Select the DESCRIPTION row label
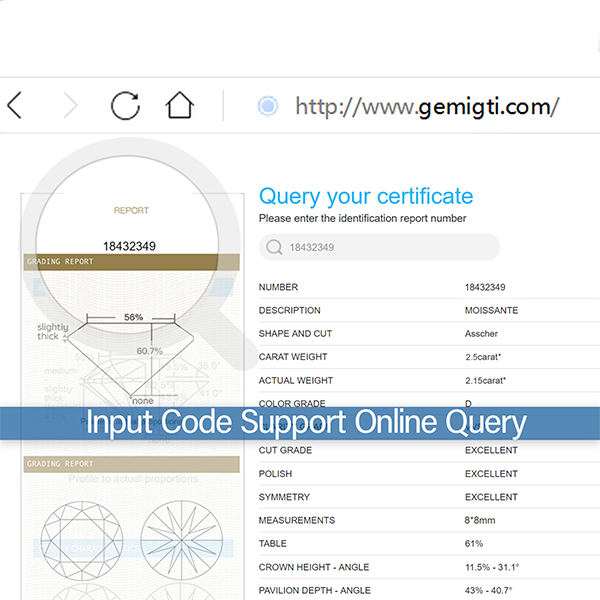Screen dimensions: 600x600 (x=290, y=310)
